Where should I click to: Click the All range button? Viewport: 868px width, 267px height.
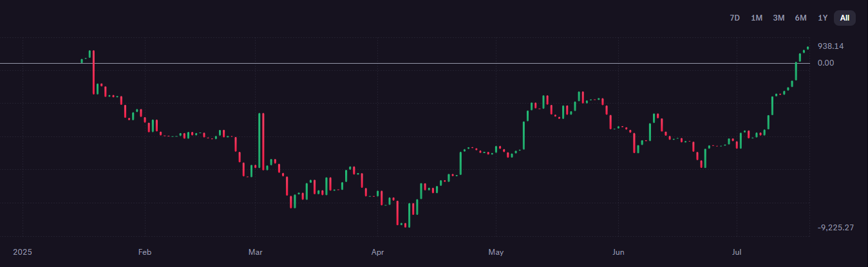[x=844, y=18]
